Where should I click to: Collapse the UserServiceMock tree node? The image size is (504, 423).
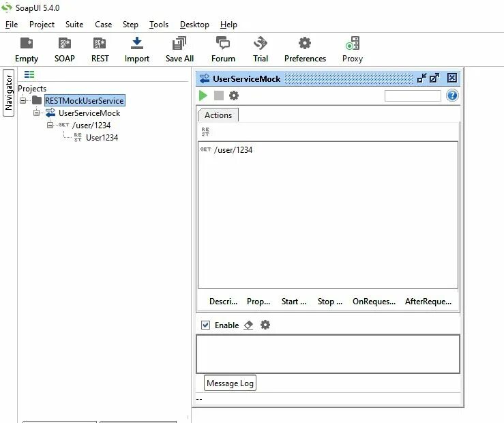pyautogui.click(x=36, y=113)
